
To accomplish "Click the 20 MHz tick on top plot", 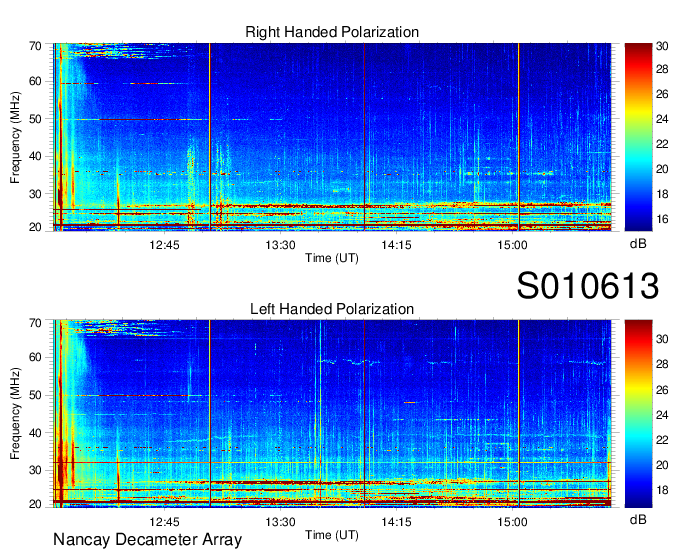I will [x=35, y=227].
